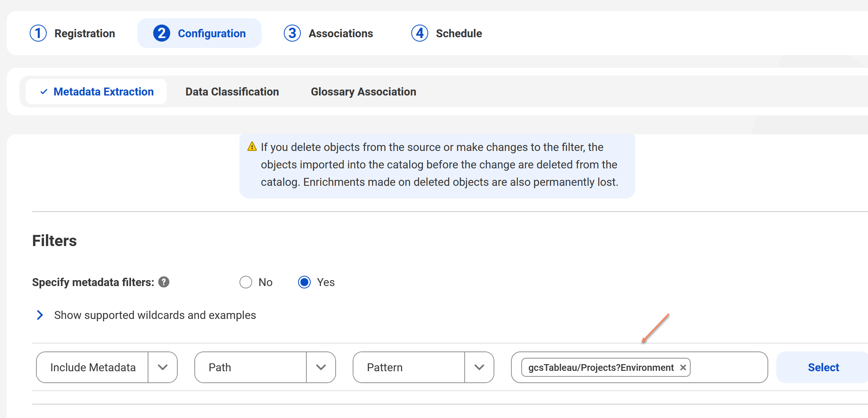This screenshot has width=868, height=418.
Task: Click the gcsTableau/Projects?Environment tag text
Action: pyautogui.click(x=601, y=368)
